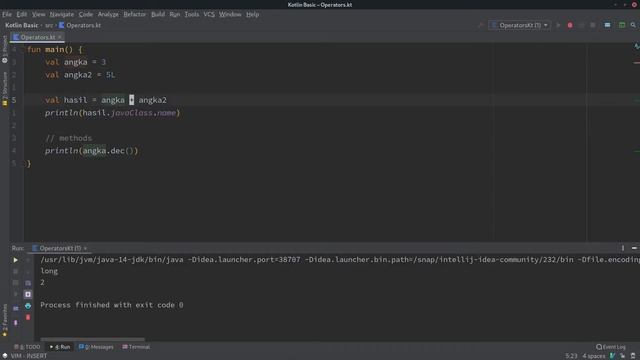Click Kotlin Basic breadcrumb in navigation bar

click(x=22, y=25)
